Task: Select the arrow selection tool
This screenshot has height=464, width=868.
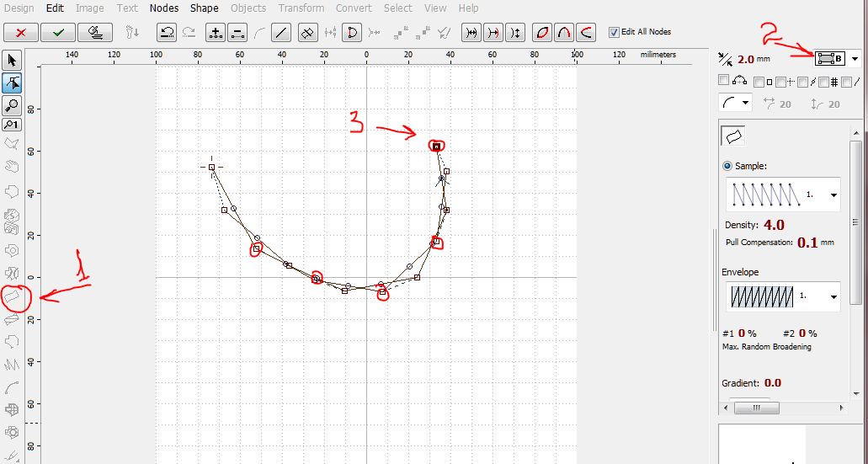Action: click(x=12, y=61)
